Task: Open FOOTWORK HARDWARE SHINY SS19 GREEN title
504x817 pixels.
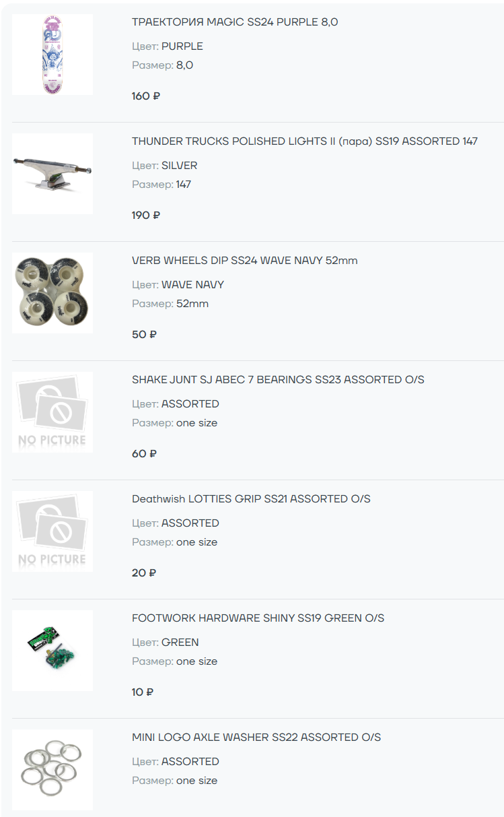Action: (258, 618)
